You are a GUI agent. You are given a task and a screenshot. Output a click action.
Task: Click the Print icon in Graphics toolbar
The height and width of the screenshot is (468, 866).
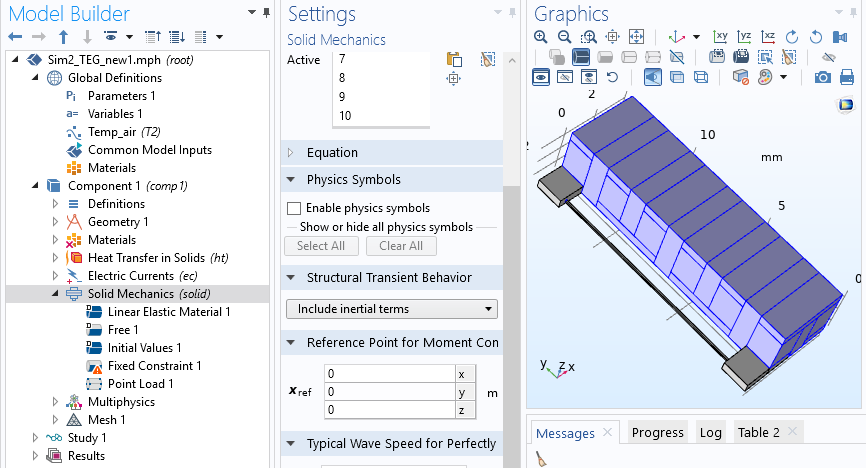tap(847, 77)
